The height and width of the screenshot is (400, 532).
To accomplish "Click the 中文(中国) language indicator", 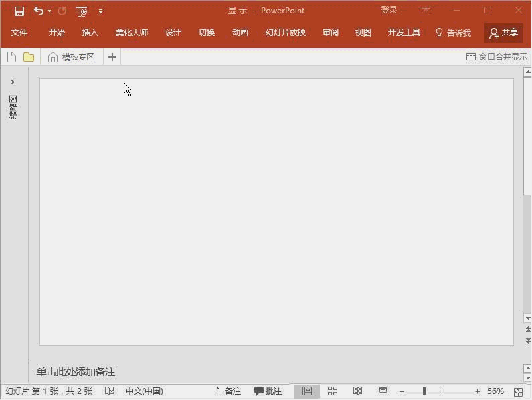I will 145,391.
